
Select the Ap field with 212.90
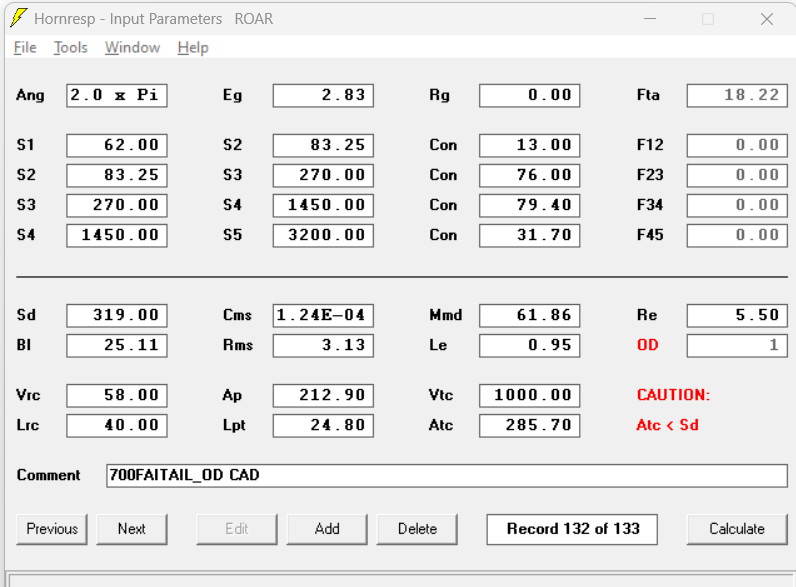click(323, 396)
